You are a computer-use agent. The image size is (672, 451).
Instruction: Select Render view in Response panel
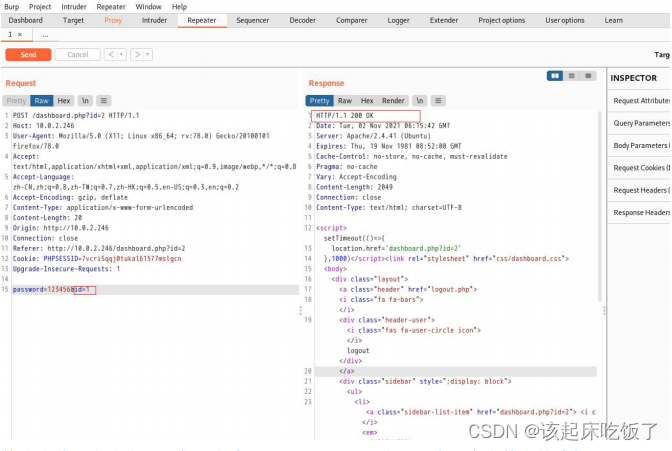393,101
